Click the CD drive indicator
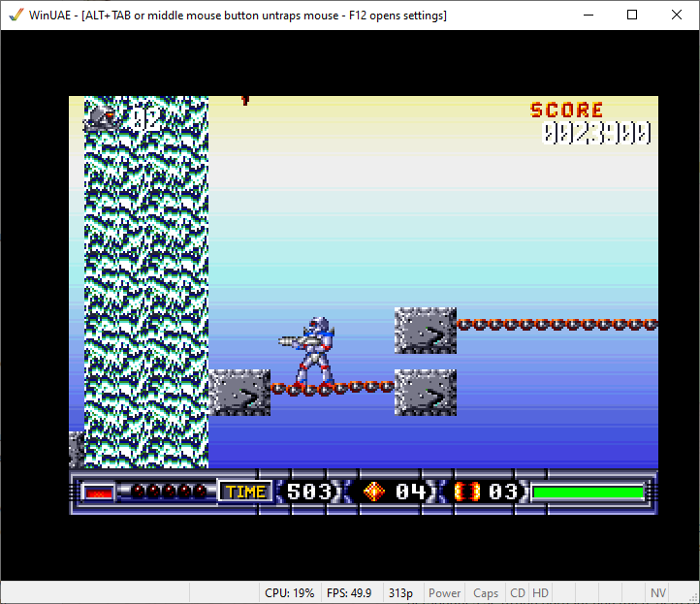700x604 pixels. (518, 592)
